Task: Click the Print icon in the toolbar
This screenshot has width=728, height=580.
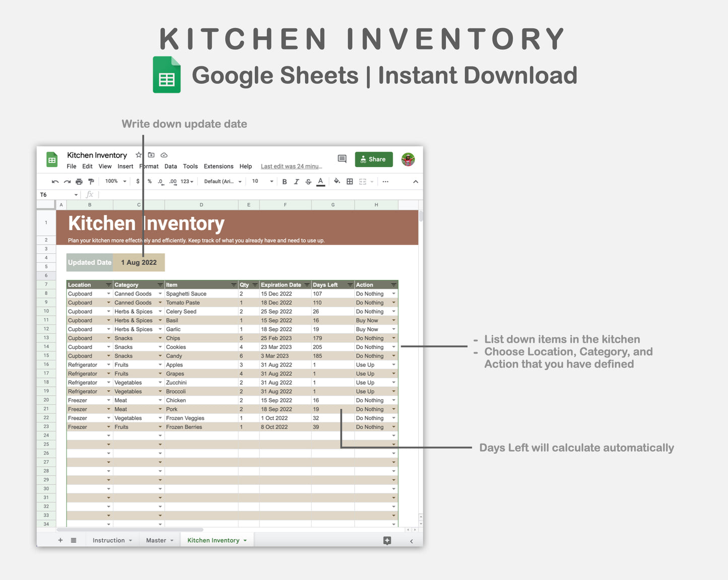Action: coord(79,181)
